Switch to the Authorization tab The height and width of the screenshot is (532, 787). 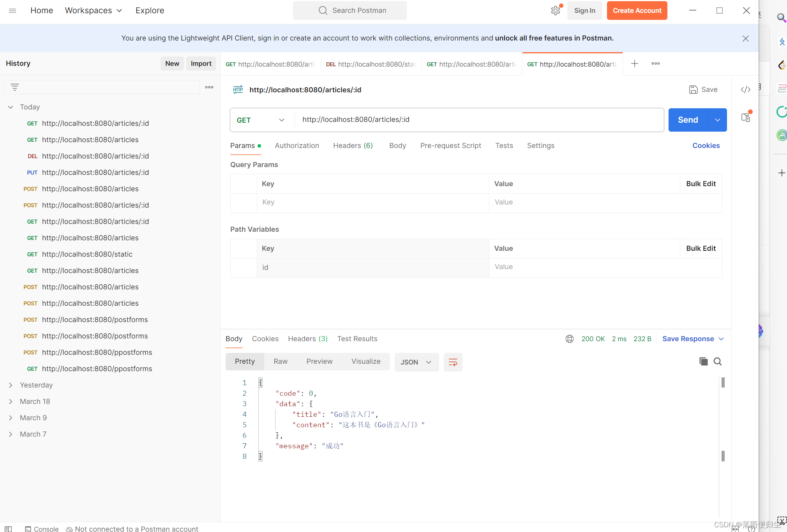[x=296, y=146]
